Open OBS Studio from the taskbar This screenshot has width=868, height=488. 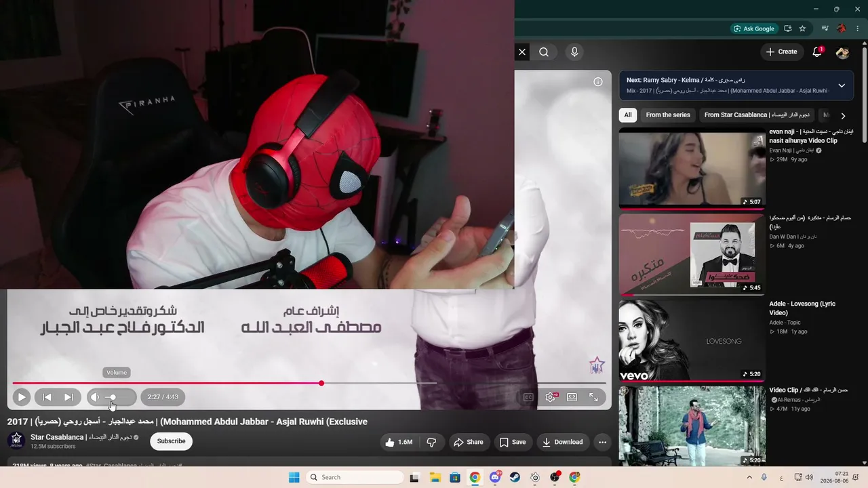point(555,477)
